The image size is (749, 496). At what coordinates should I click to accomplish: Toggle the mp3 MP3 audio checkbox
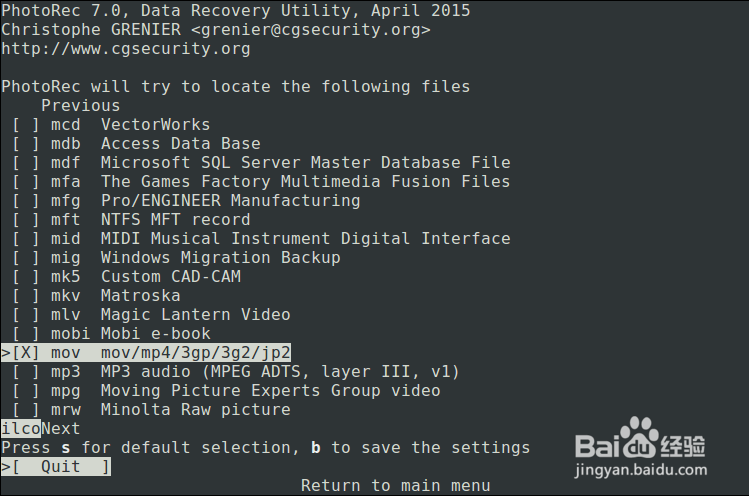[26, 372]
